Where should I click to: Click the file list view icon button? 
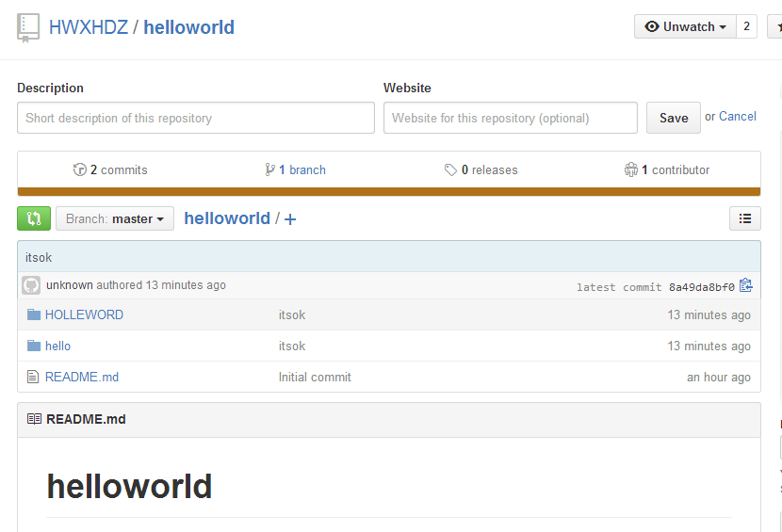click(744, 218)
